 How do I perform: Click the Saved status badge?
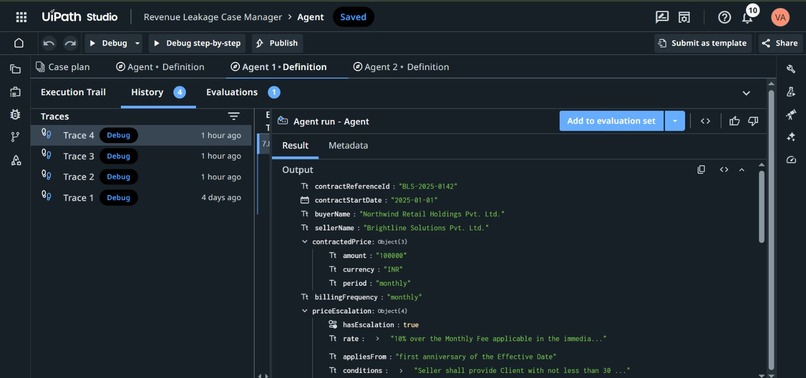point(353,17)
